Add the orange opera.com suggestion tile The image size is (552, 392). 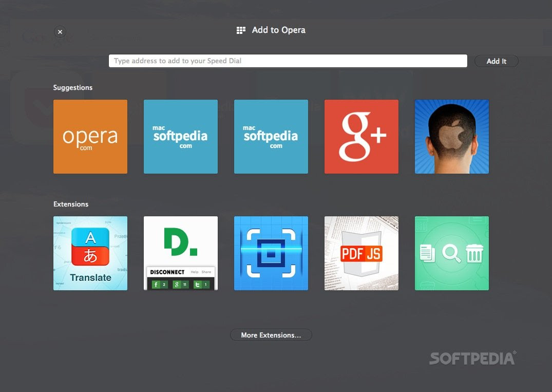pyautogui.click(x=90, y=137)
